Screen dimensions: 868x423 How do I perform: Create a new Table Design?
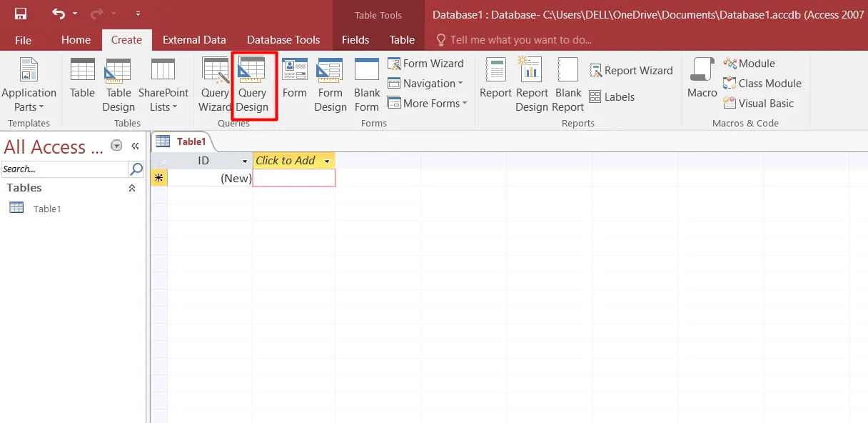pyautogui.click(x=118, y=84)
